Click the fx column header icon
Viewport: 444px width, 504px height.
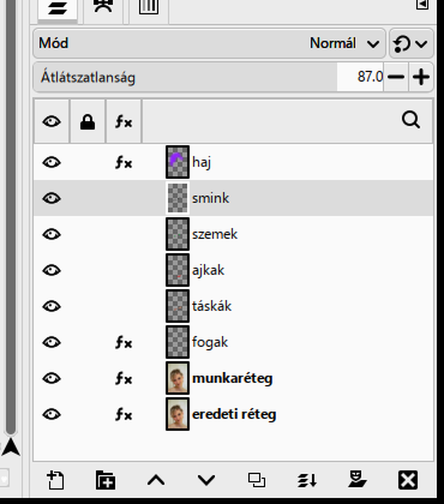(x=124, y=122)
